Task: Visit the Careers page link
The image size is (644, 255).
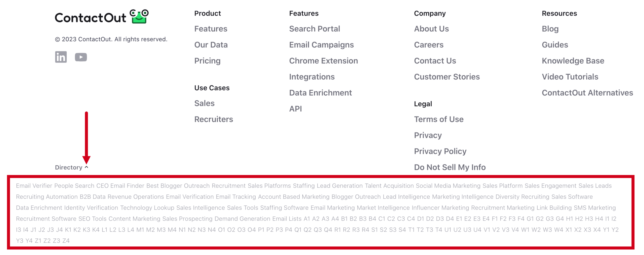Action: 429,45
